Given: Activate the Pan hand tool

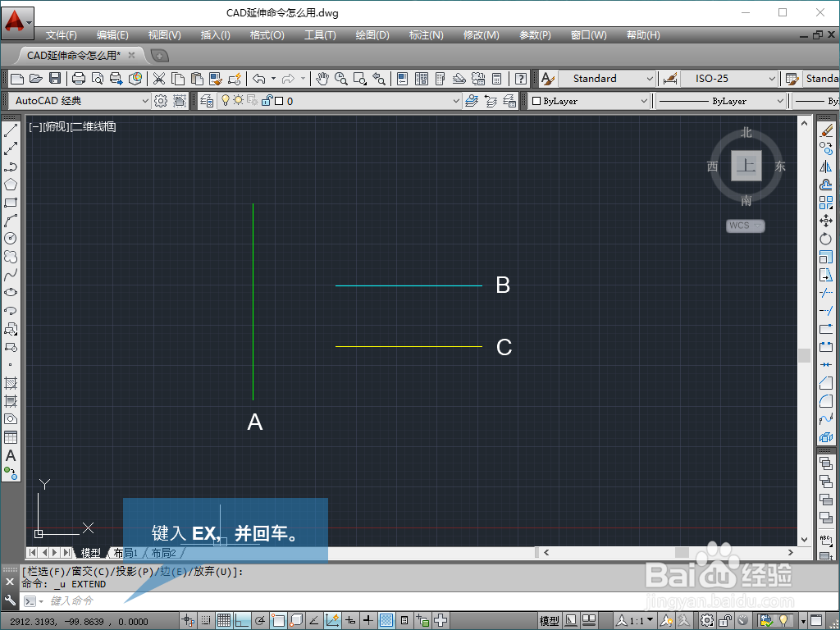Looking at the screenshot, I should pos(322,79).
